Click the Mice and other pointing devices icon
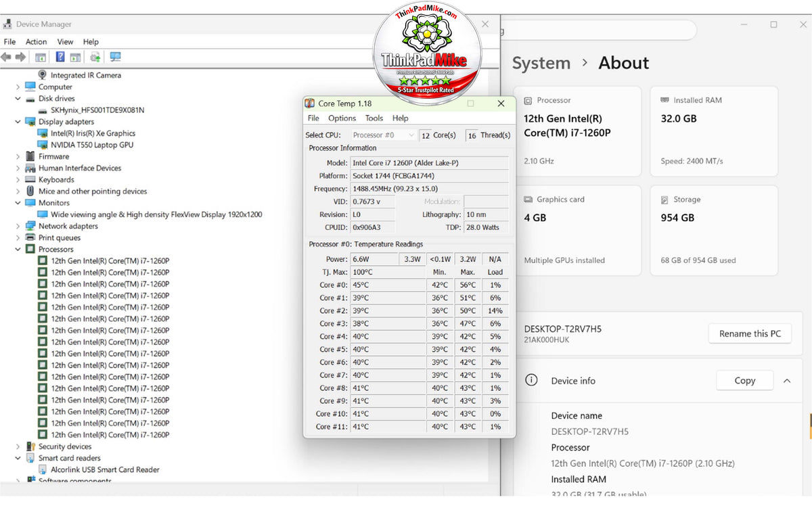 30,191
